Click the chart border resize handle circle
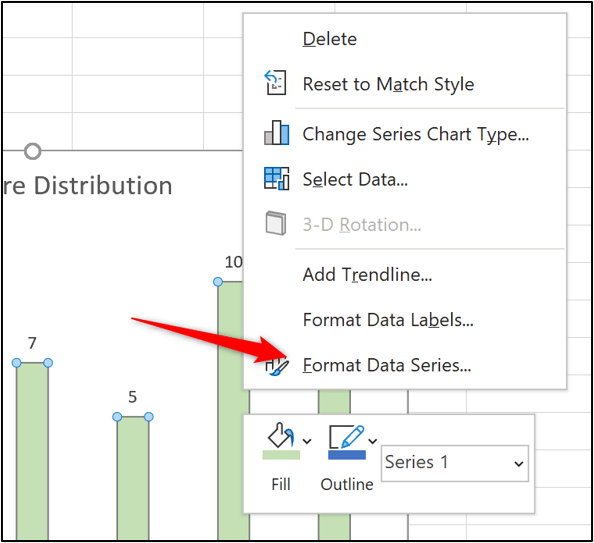 click(x=33, y=151)
